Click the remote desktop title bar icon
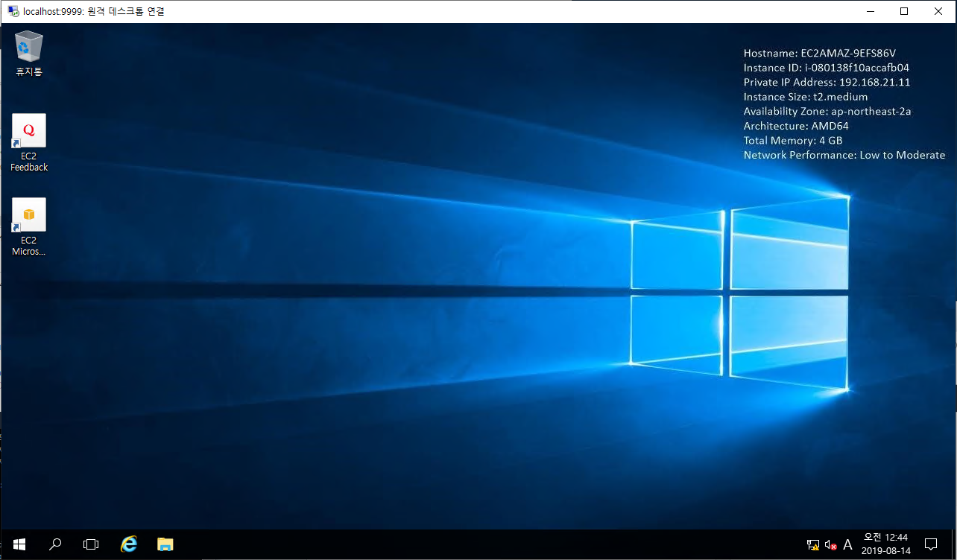Viewport: 957px width, 560px height. [x=13, y=11]
